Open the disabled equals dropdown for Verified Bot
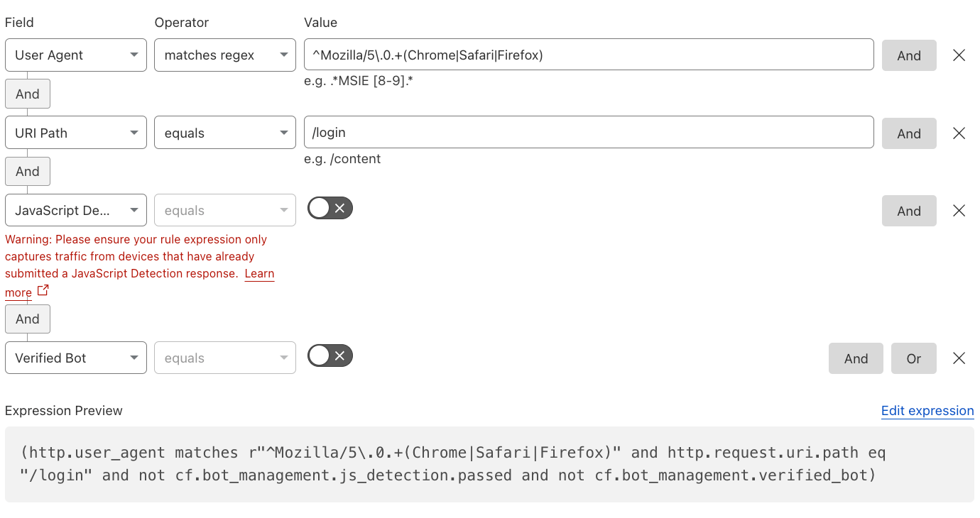This screenshot has width=980, height=518. (x=225, y=358)
